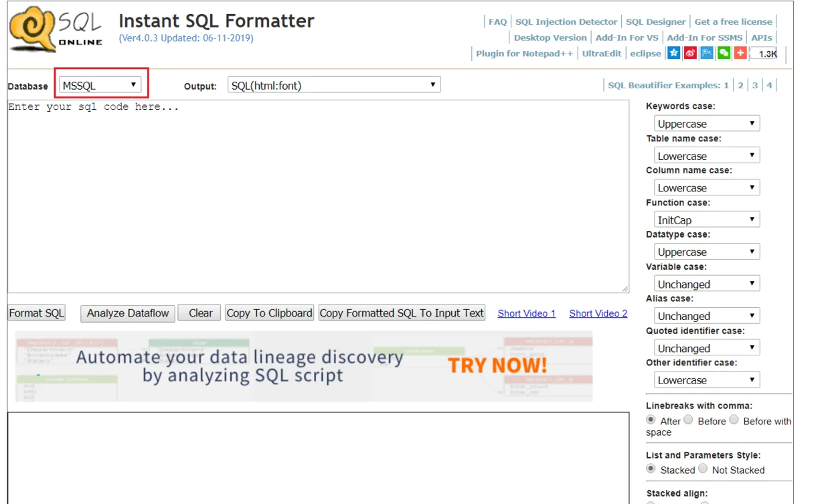Click the light-blue people share icon

point(707,53)
